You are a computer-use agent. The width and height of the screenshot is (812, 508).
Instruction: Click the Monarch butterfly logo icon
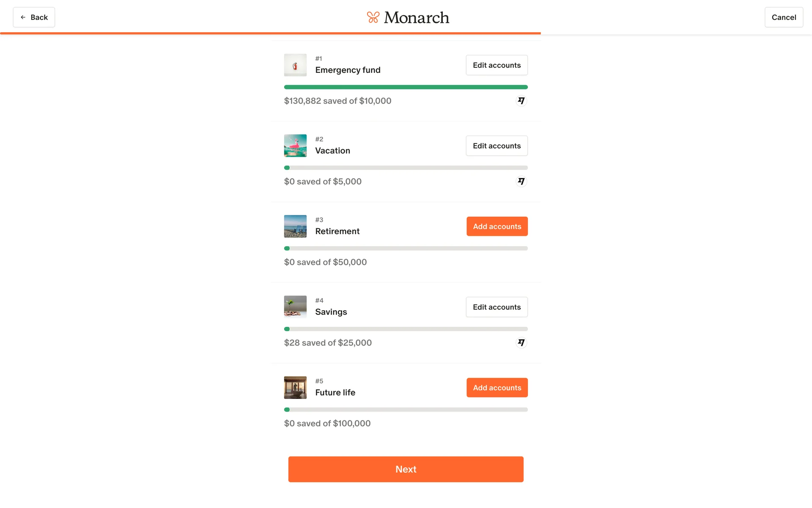(x=373, y=17)
